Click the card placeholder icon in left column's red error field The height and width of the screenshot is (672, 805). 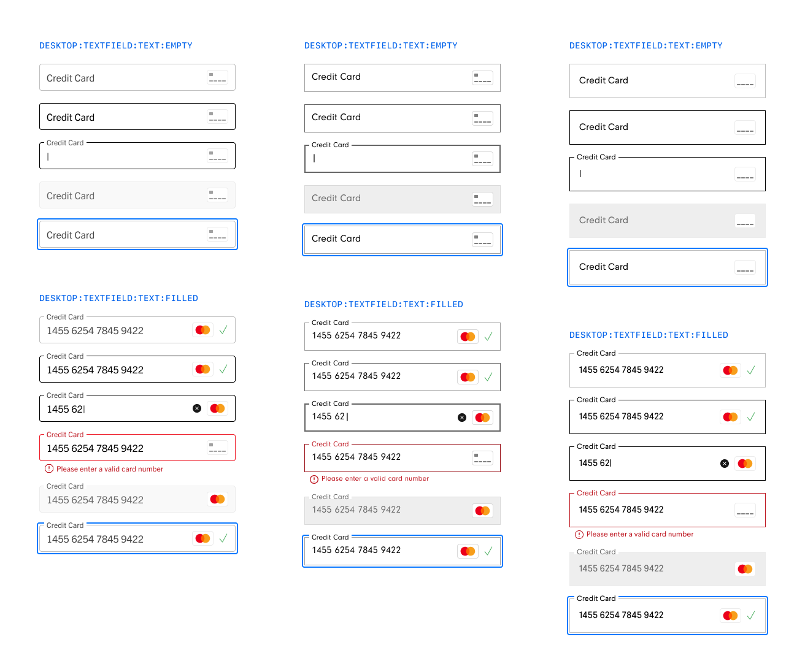[217, 448]
